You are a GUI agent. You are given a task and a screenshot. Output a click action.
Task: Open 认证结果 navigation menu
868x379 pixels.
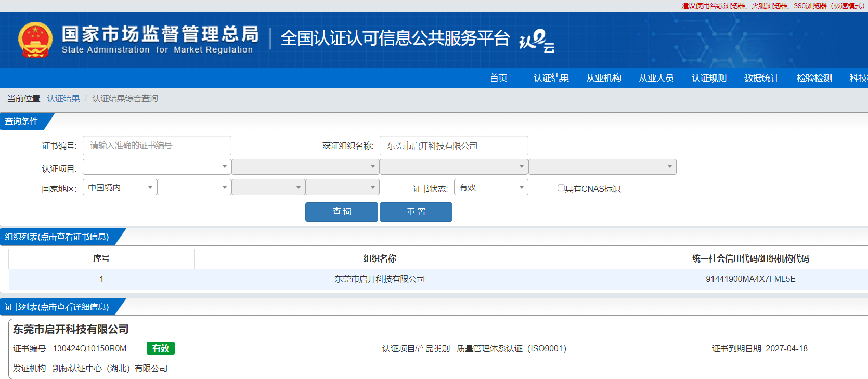(551, 78)
